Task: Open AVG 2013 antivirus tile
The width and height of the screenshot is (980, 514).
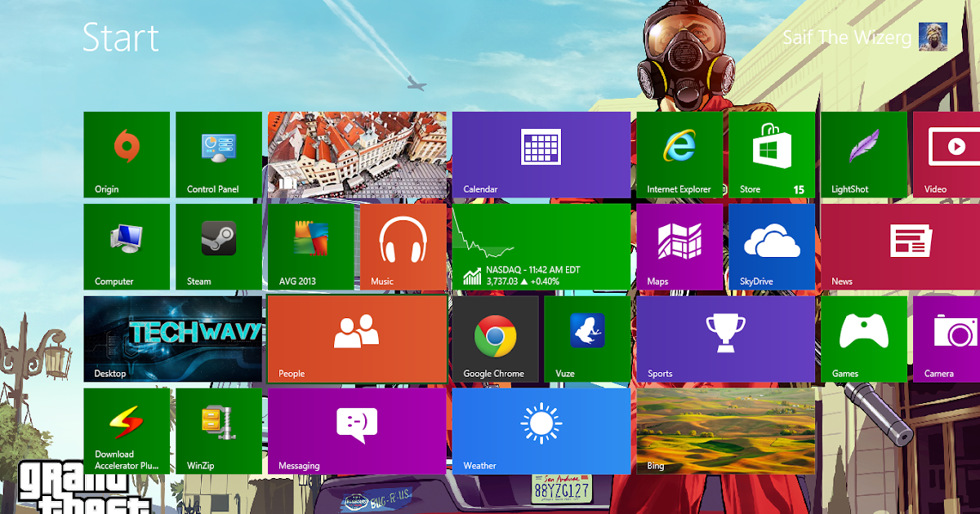Action: click(x=311, y=247)
